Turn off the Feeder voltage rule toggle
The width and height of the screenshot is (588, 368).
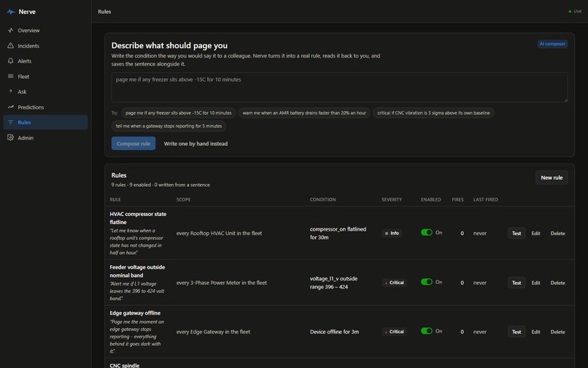pyautogui.click(x=426, y=282)
